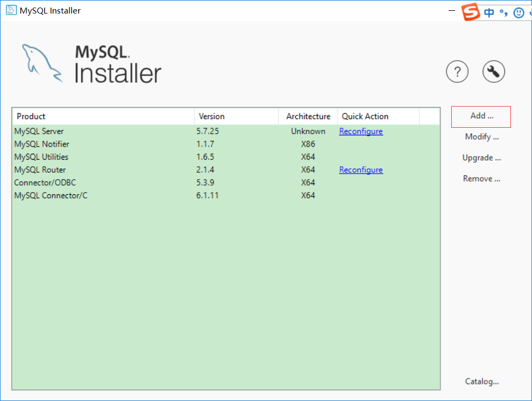The image size is (532, 401).
Task: Click the Unknown architecture cell
Action: click(308, 131)
